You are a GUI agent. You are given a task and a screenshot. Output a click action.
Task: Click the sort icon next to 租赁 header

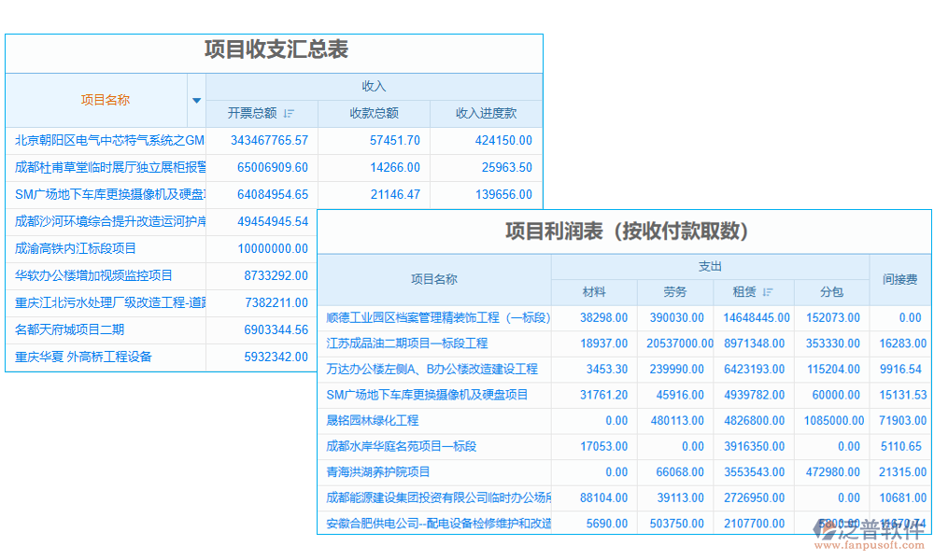(770, 292)
